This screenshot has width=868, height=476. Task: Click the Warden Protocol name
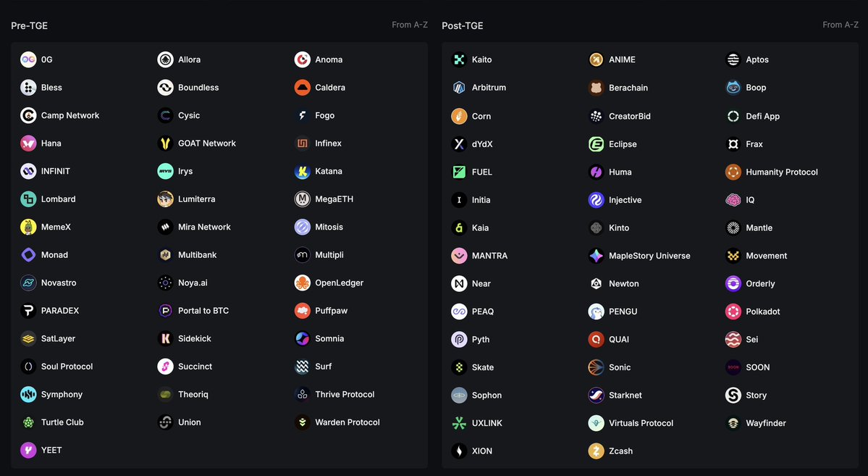(347, 422)
